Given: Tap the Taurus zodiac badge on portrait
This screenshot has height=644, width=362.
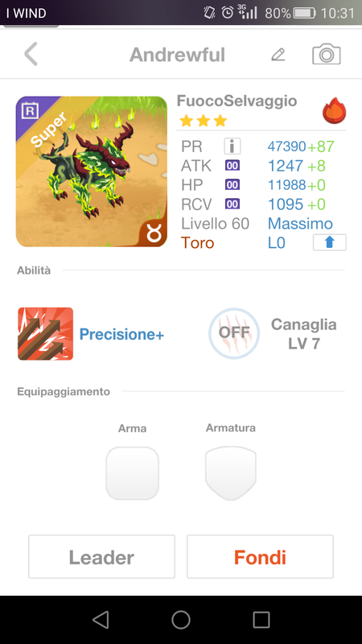Looking at the screenshot, I should coord(155,235).
